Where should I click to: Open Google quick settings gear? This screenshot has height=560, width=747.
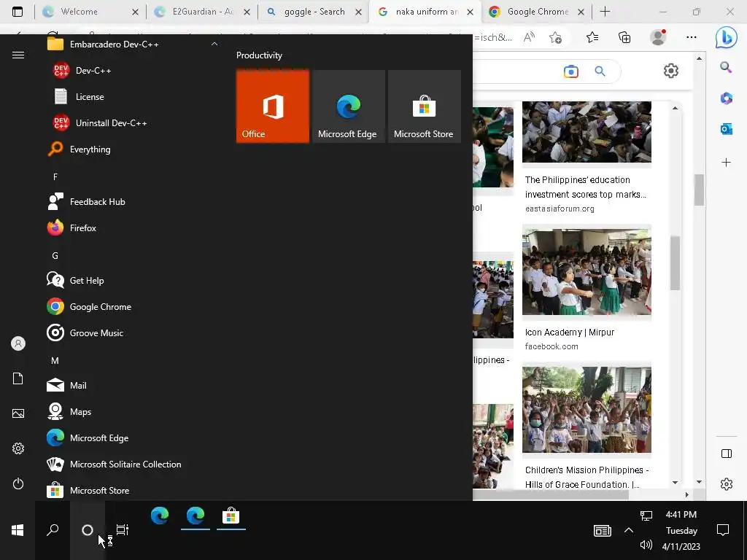click(x=671, y=71)
